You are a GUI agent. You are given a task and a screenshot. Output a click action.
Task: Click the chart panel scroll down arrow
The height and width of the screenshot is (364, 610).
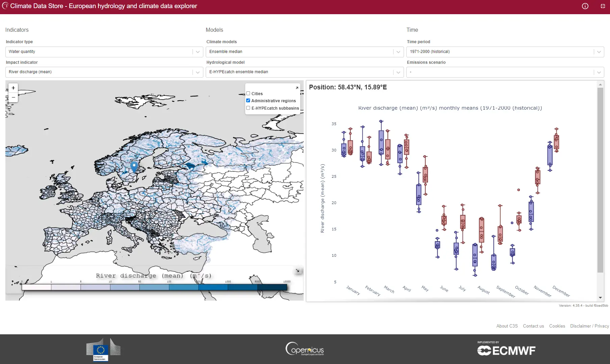pos(600,298)
